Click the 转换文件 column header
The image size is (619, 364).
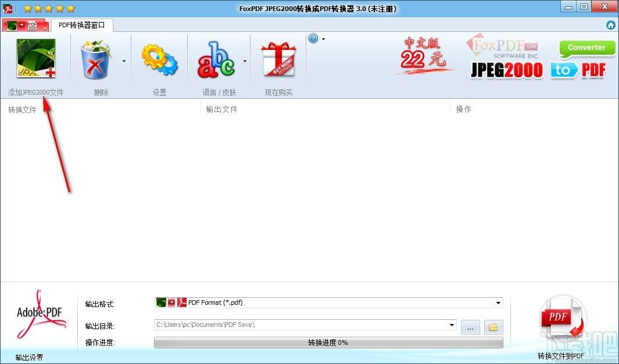[x=23, y=110]
